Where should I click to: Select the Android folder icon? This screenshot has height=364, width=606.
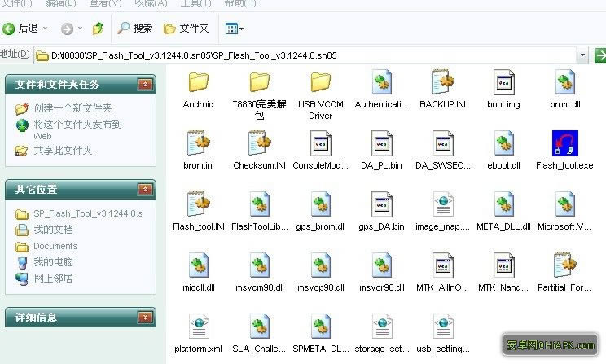click(x=198, y=82)
